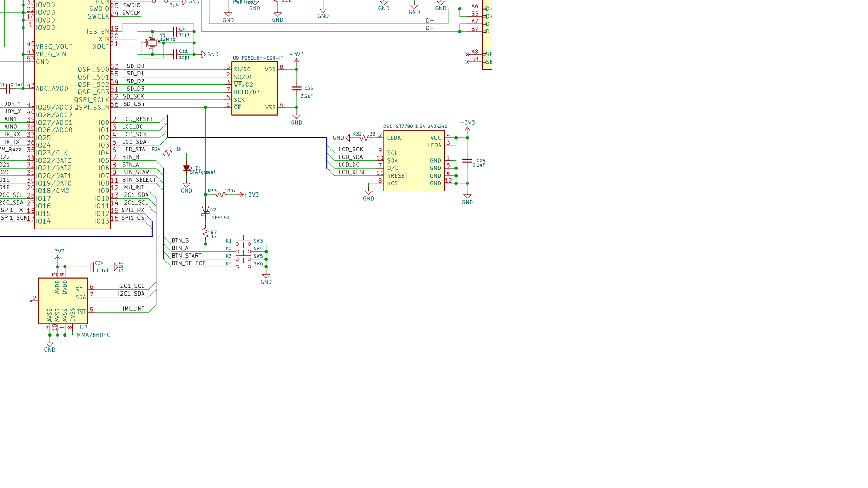Click the U9 P25Q16H flash chip body
868x488 pixels.
255,89
